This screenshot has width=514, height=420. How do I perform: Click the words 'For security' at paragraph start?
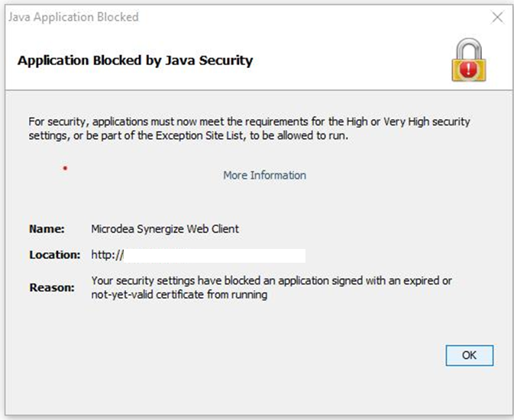[x=57, y=122]
